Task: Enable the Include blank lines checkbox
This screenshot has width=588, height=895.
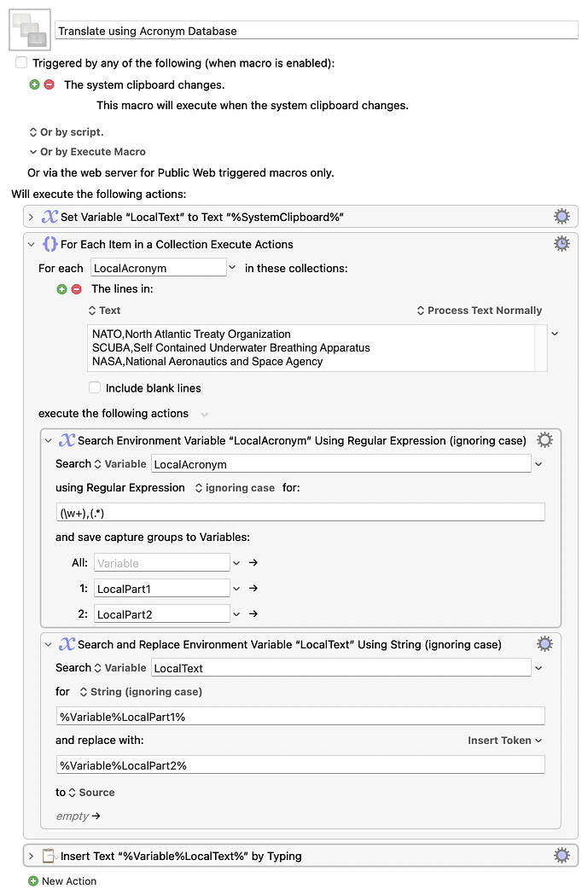Action: tap(96, 387)
